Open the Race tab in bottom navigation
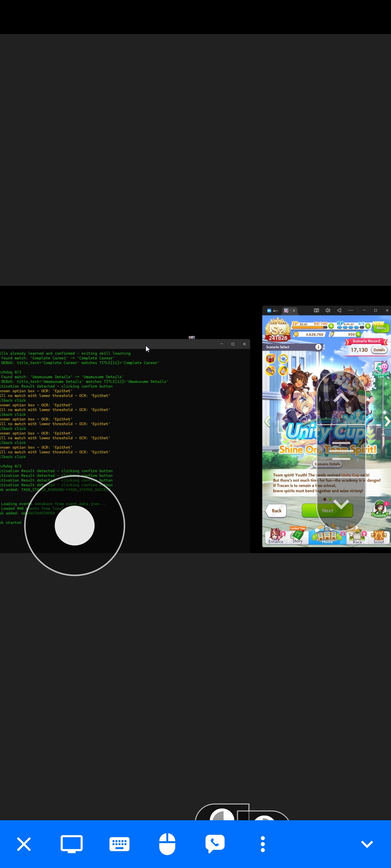The image size is (391, 868). [x=357, y=537]
